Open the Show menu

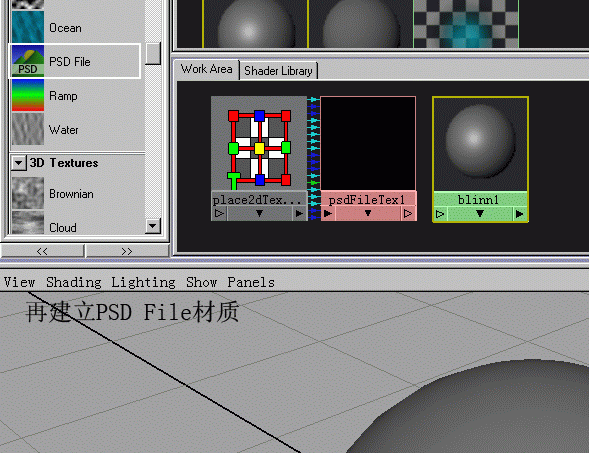(202, 282)
